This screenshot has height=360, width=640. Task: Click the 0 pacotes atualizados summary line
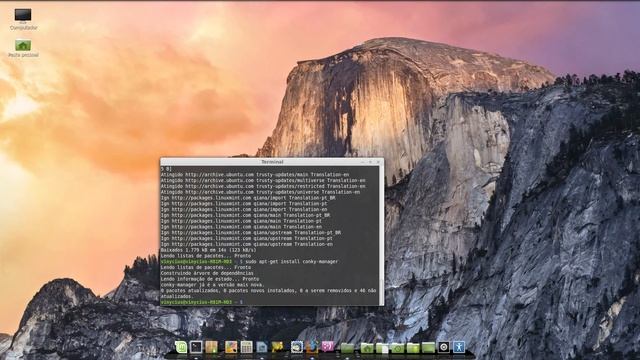(x=269, y=293)
